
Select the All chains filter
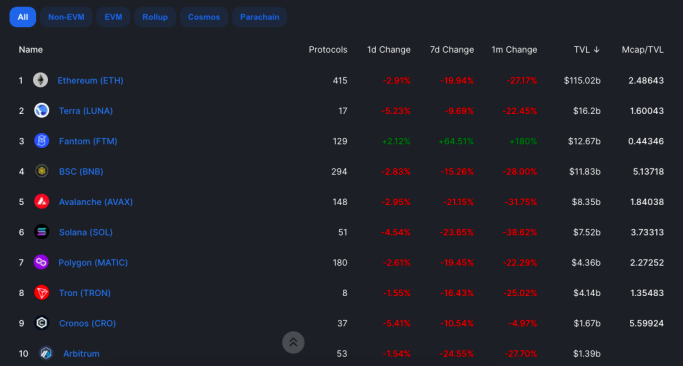[x=23, y=17]
